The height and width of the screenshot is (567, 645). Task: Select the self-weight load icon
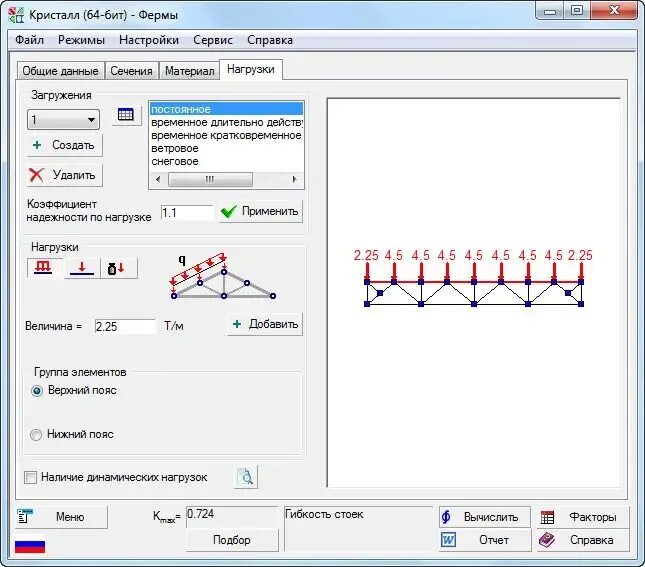(x=118, y=268)
